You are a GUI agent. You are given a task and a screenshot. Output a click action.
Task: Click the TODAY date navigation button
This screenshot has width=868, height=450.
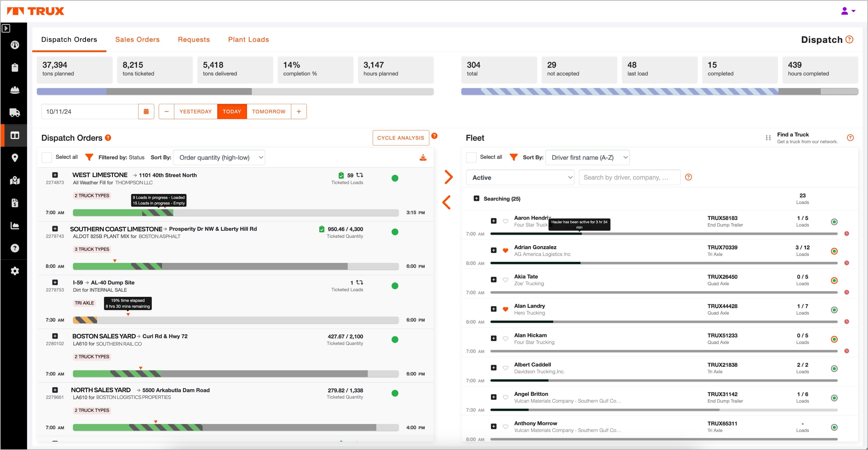(232, 112)
